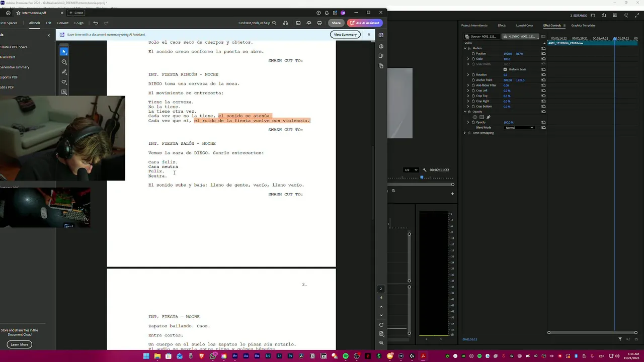Choose the comment tool in Acrobat toolbar
Screen dimensions: 644x362
(x=64, y=62)
